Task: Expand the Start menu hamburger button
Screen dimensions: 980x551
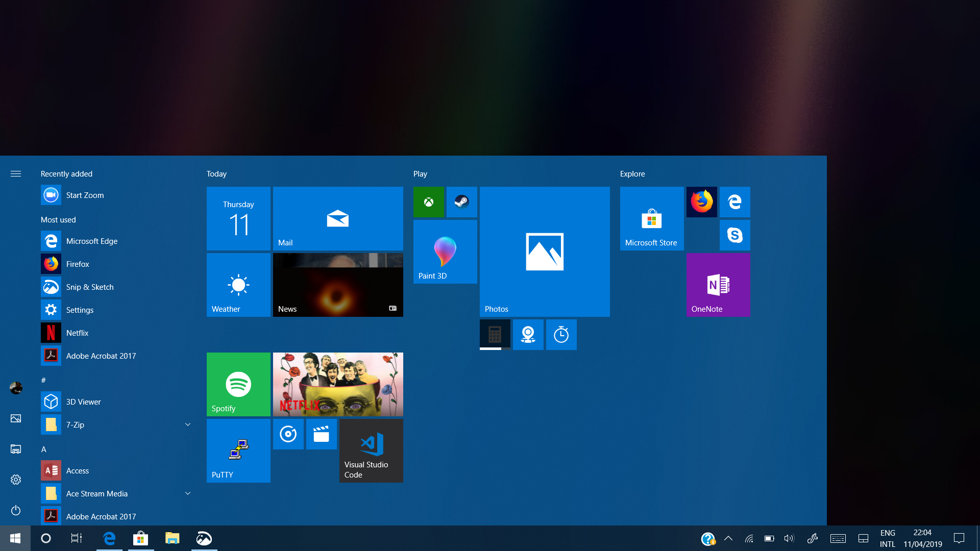Action: (x=16, y=174)
